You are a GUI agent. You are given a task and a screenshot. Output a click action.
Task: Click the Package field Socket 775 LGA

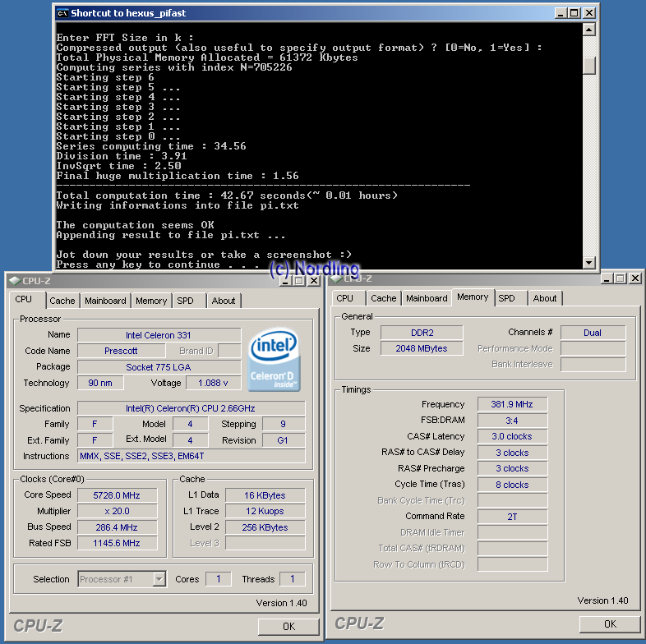[x=159, y=367]
